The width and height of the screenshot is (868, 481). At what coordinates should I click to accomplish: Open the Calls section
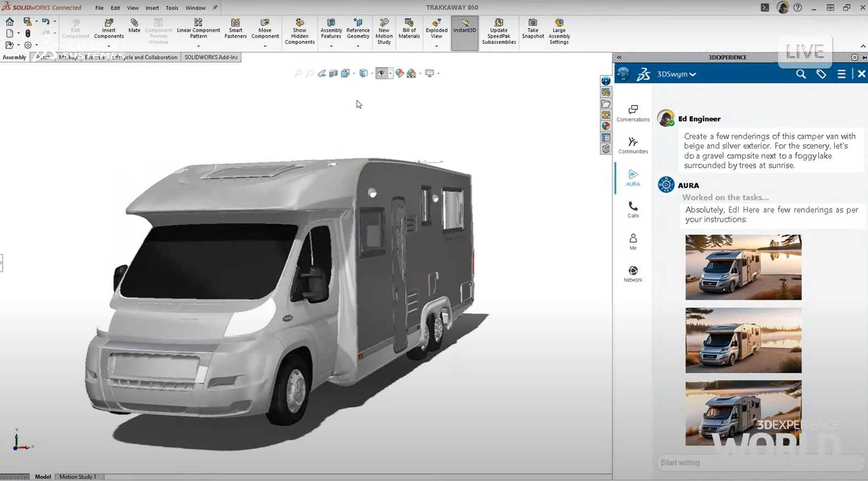[633, 209]
